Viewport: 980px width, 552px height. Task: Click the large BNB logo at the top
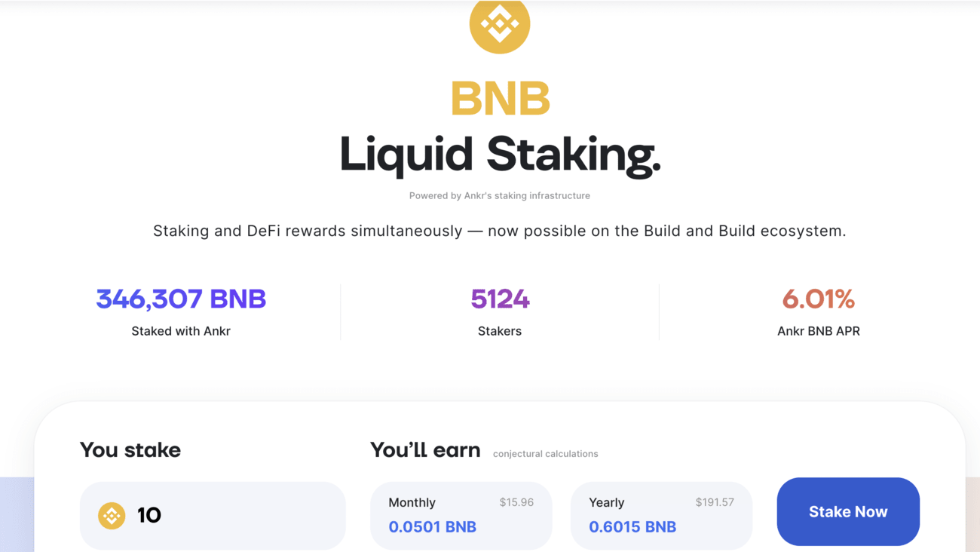pos(500,23)
